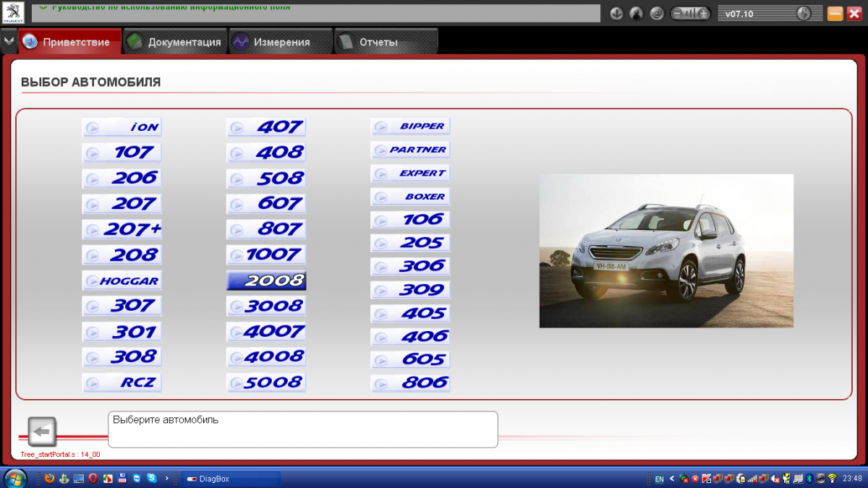This screenshot has width=868, height=488.
Task: Expand the menu chevron left of Приветствие
Action: tap(8, 41)
